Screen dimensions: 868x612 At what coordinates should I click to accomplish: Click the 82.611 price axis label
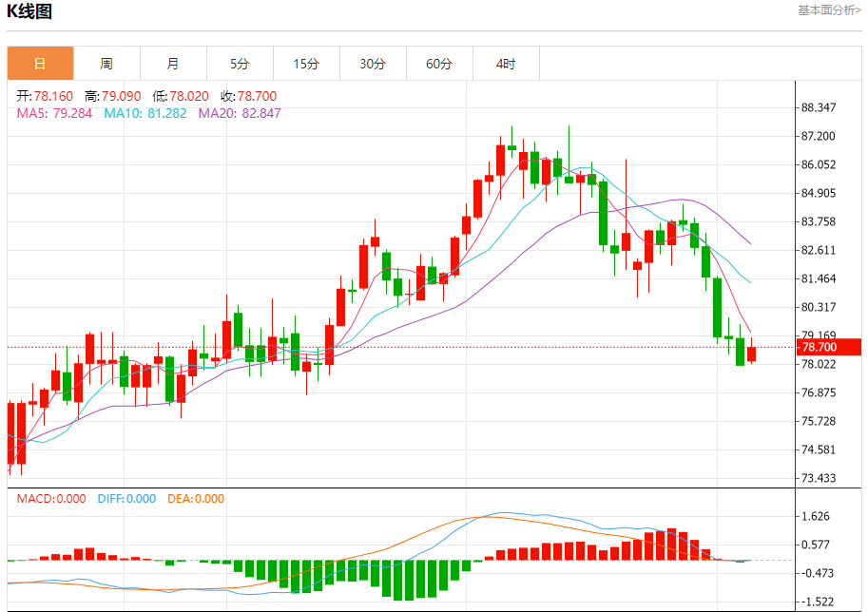tap(819, 250)
